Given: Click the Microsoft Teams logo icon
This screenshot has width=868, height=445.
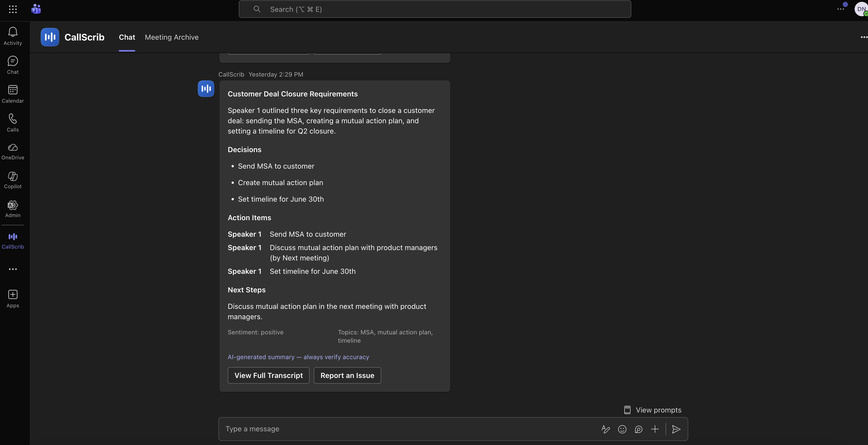Looking at the screenshot, I should 36,9.
